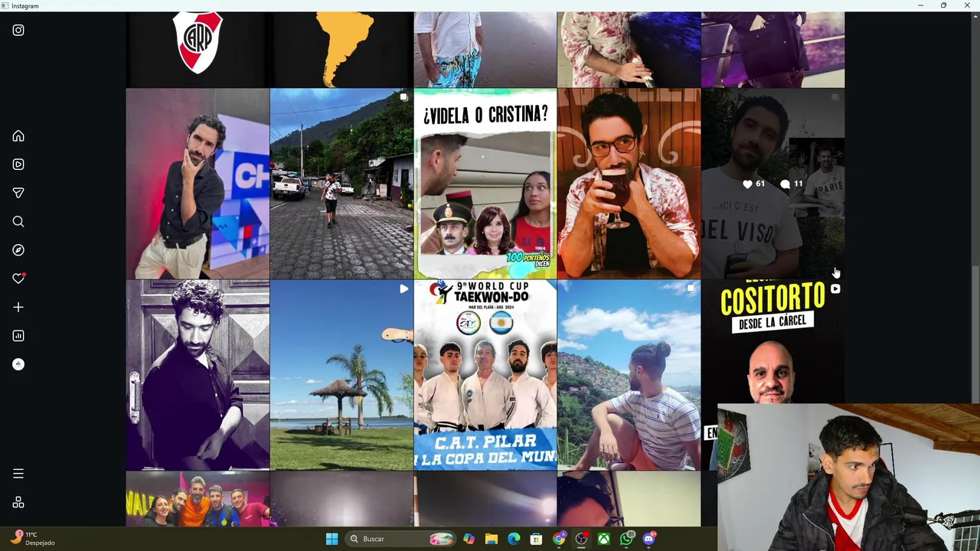This screenshot has height=551, width=980.
Task: Create a new post with the plus icon
Action: coord(18,307)
